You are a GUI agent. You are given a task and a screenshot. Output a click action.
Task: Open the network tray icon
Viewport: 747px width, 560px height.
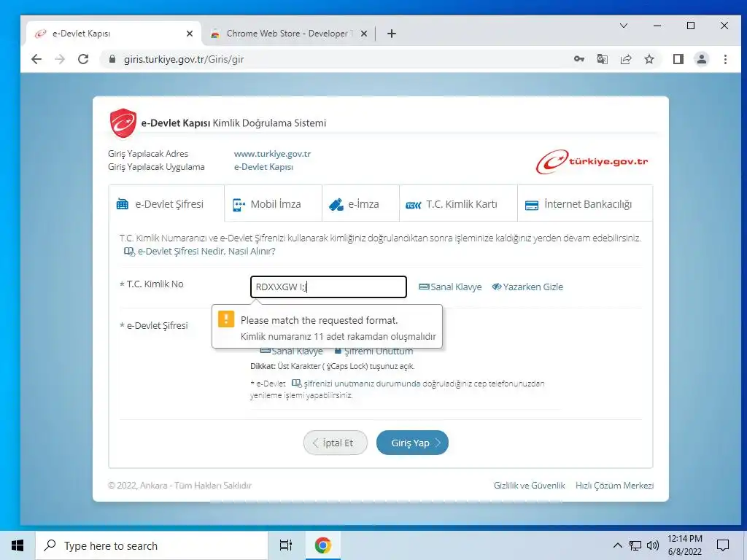(635, 545)
